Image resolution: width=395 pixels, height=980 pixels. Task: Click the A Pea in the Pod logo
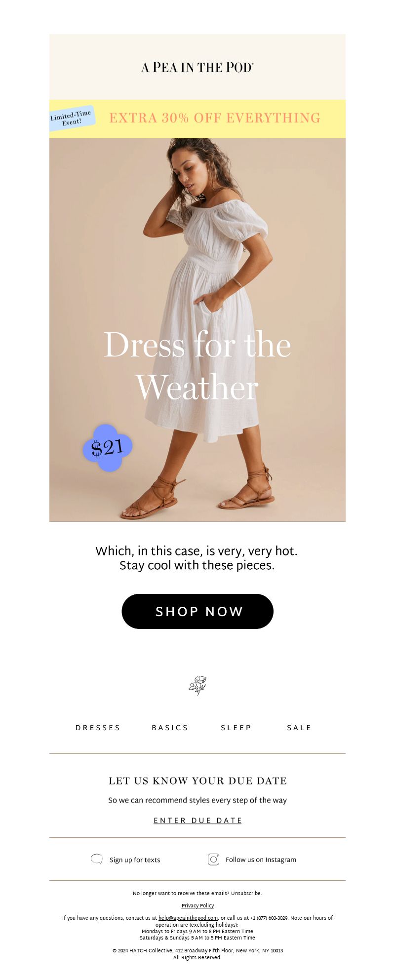[197, 67]
